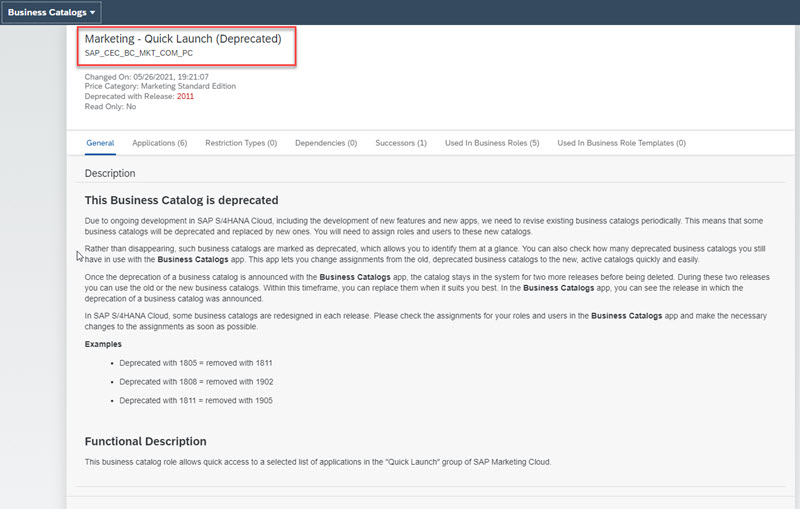Image resolution: width=800 pixels, height=509 pixels.
Task: Click the Changed On date line
Action: pyautogui.click(x=146, y=77)
